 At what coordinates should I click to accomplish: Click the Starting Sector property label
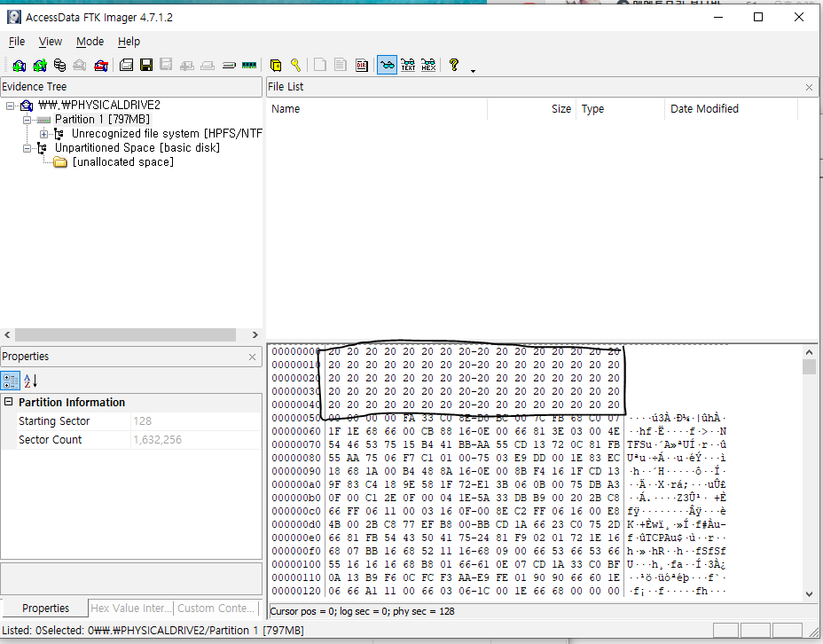coord(54,421)
